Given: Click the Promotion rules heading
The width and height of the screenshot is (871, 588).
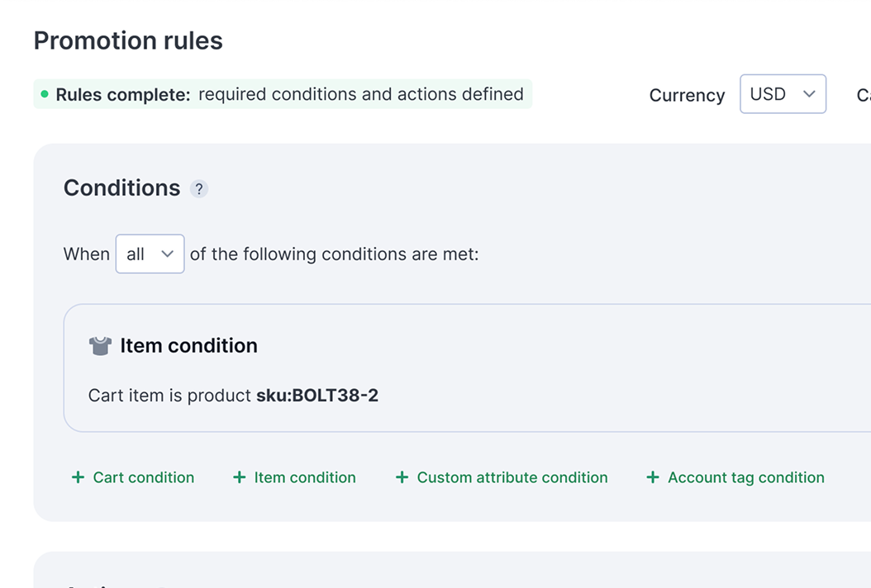Looking at the screenshot, I should coord(128,40).
